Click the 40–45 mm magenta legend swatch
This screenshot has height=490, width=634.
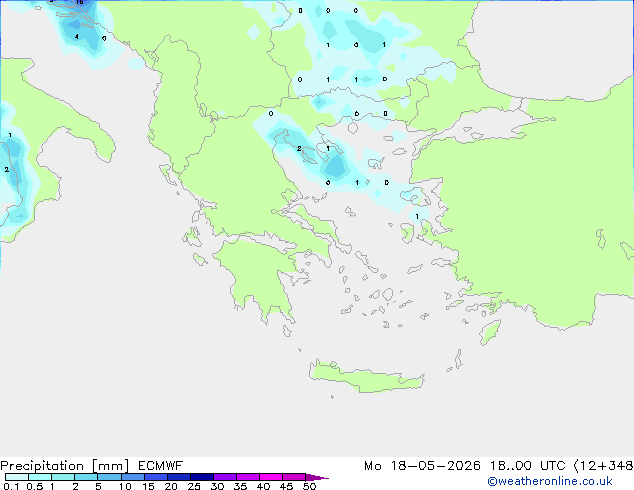[x=271, y=477]
